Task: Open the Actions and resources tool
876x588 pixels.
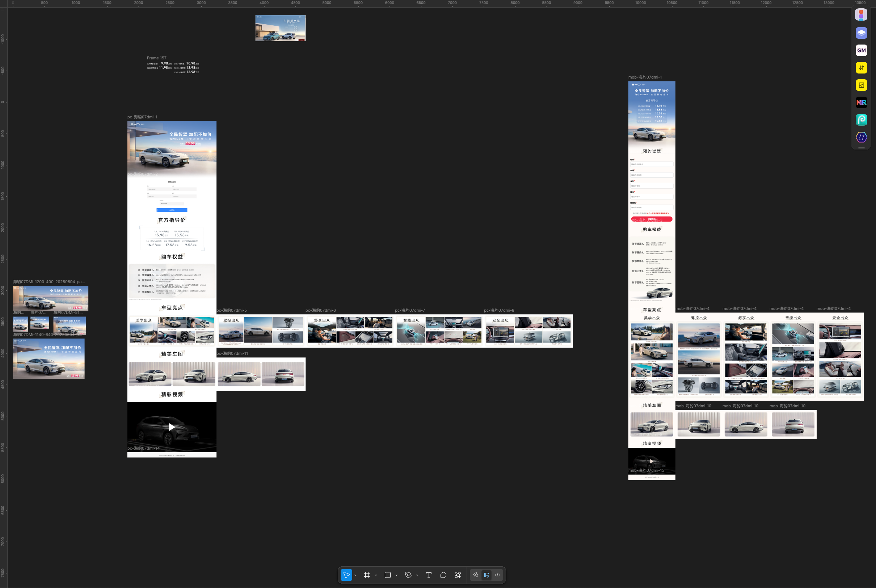Action: [x=458, y=575]
